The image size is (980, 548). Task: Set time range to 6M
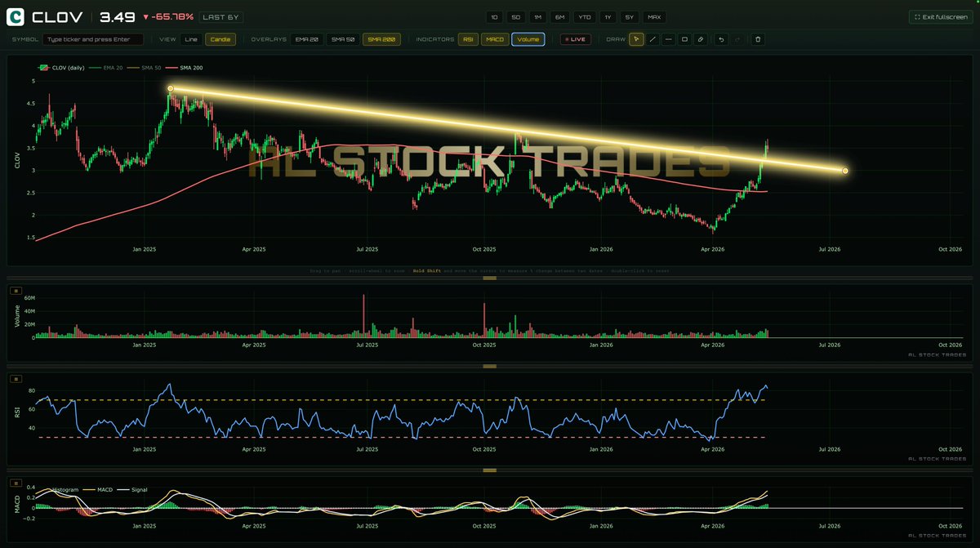(559, 17)
